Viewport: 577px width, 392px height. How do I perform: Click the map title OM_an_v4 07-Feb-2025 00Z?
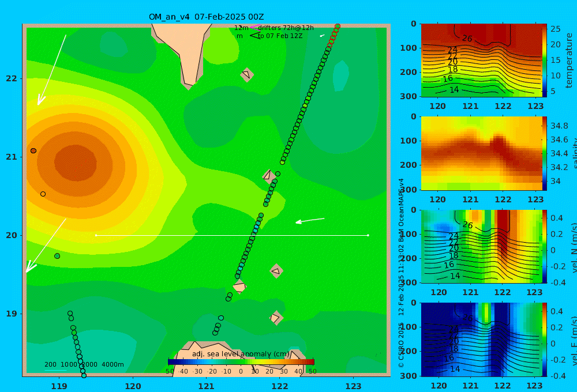206,17
